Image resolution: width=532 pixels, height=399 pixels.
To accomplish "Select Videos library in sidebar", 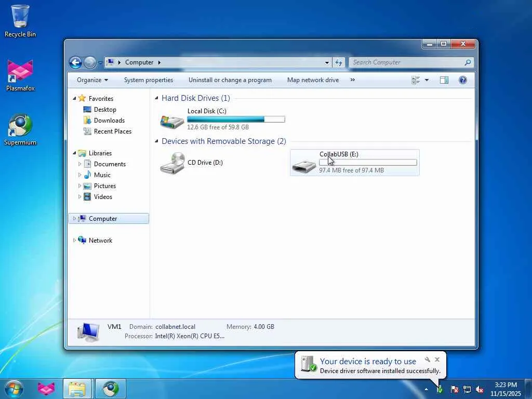I will [x=103, y=196].
